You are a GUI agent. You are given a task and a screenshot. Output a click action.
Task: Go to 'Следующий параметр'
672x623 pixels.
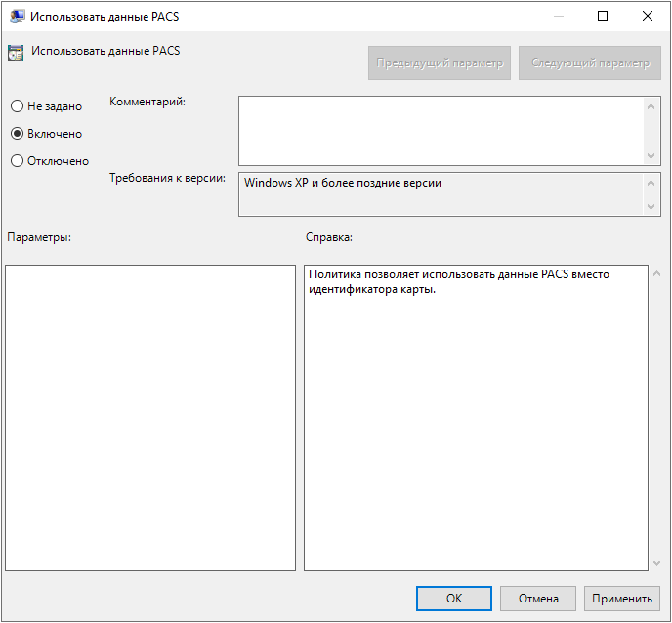pos(590,63)
